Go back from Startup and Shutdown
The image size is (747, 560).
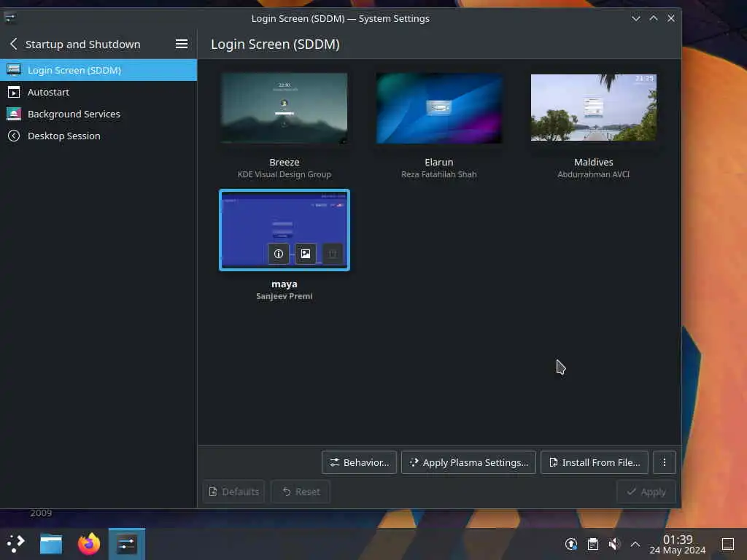tap(13, 44)
